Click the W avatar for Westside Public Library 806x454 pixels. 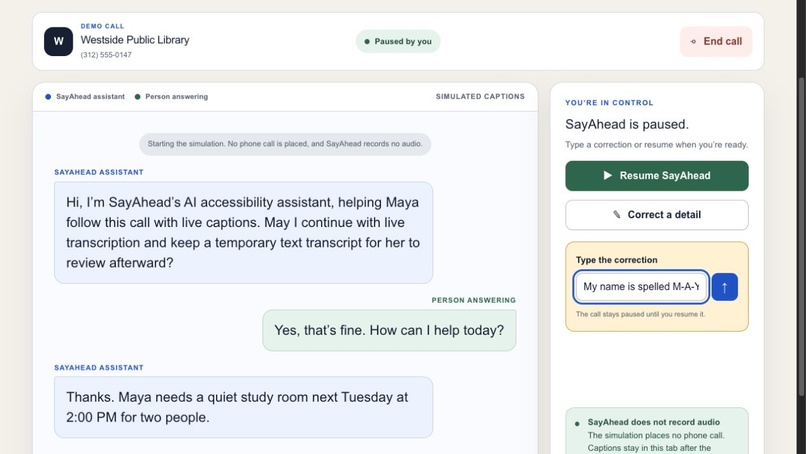point(58,41)
